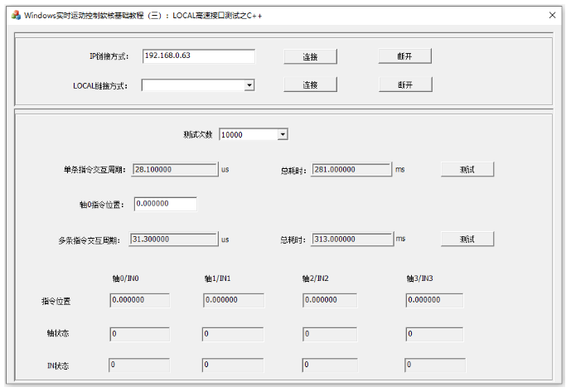Click the 轴状态 row label
This screenshot has height=392, width=571.
[x=57, y=333]
